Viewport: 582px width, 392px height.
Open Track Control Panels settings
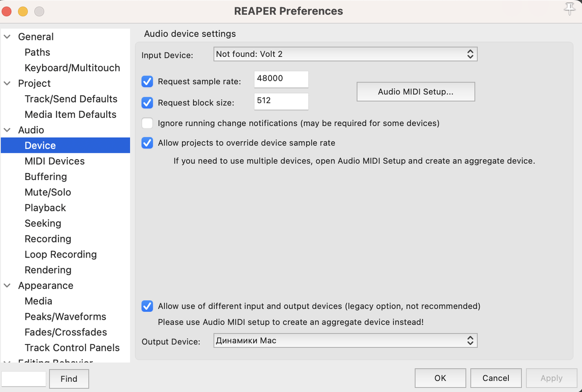point(72,348)
